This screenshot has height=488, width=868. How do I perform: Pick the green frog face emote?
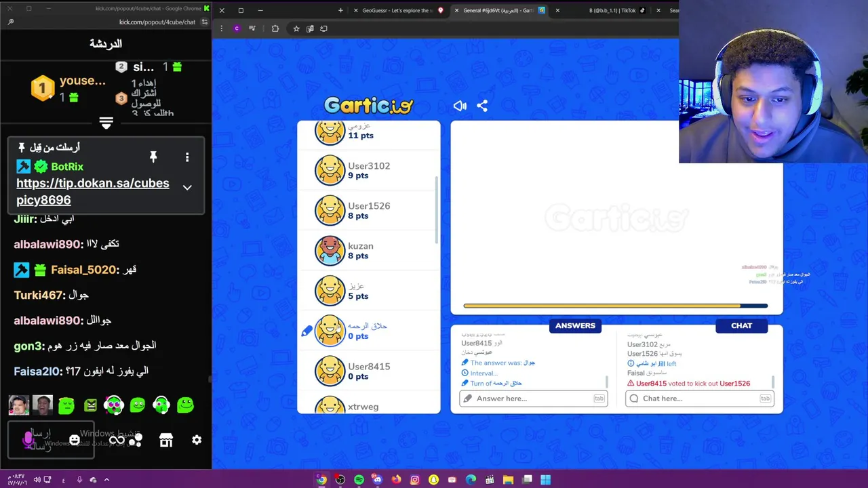[x=138, y=405]
